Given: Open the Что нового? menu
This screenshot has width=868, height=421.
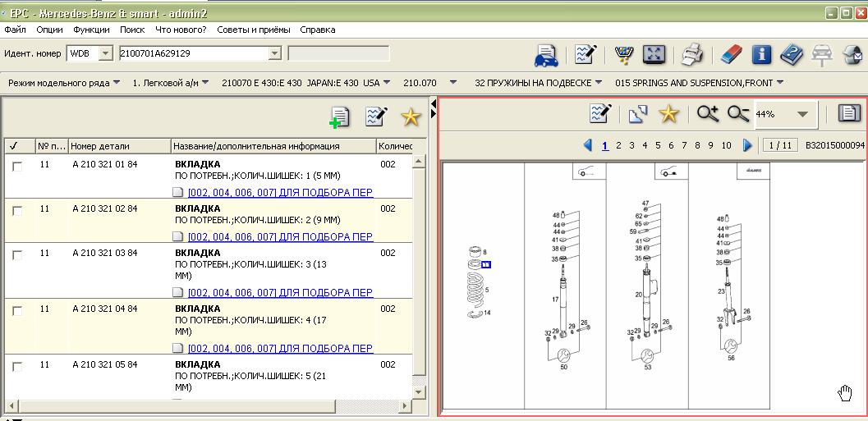Looking at the screenshot, I should tap(181, 30).
